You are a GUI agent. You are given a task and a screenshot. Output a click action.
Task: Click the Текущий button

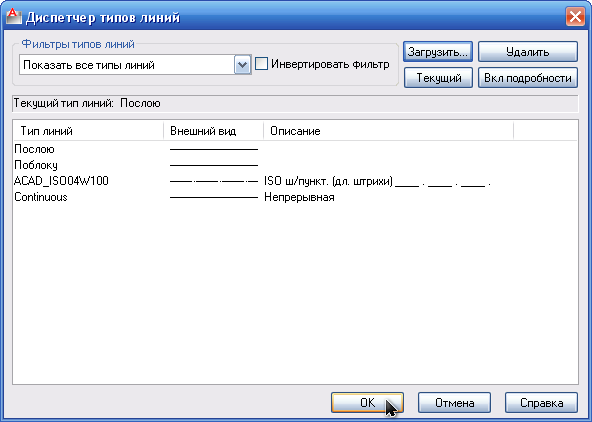[x=438, y=78]
